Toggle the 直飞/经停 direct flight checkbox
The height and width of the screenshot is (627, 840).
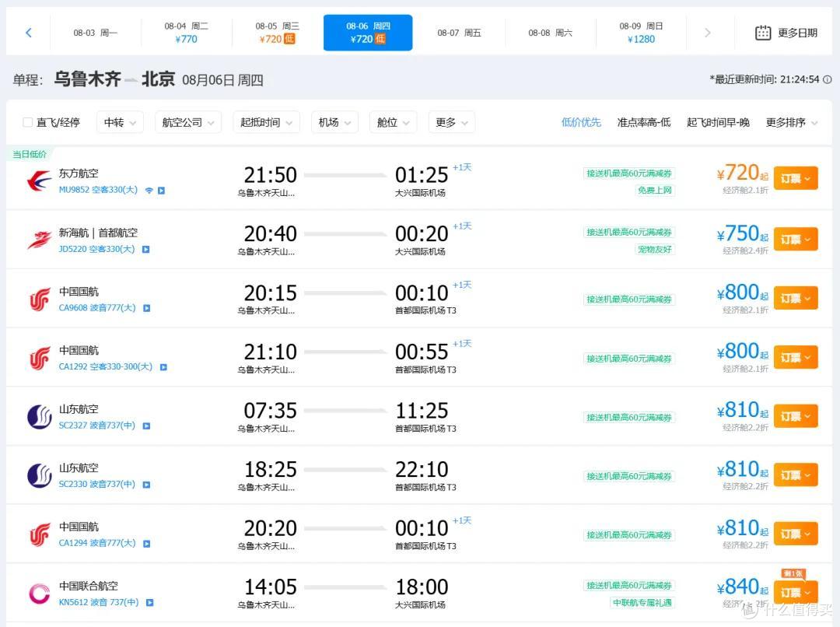[x=27, y=123]
